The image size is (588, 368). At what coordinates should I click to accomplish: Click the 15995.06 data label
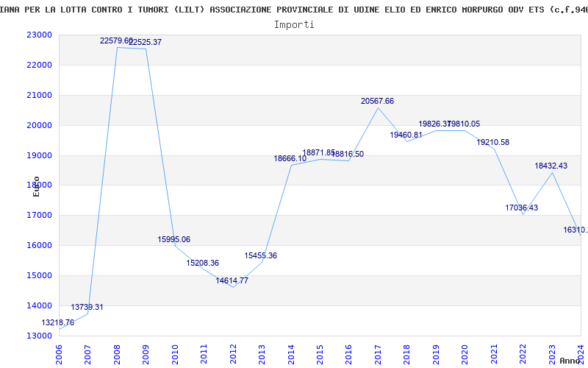pyautogui.click(x=174, y=239)
